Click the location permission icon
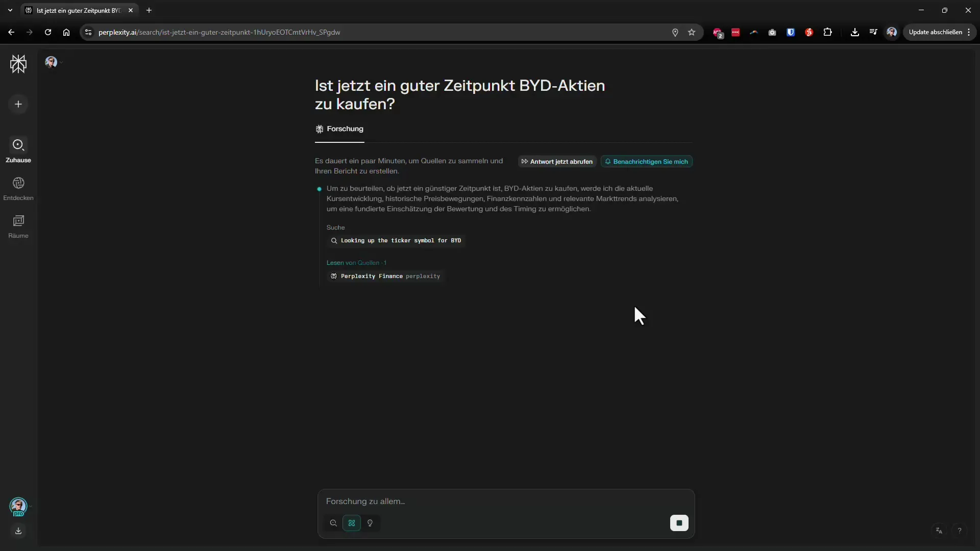The width and height of the screenshot is (980, 551). [x=675, y=32]
